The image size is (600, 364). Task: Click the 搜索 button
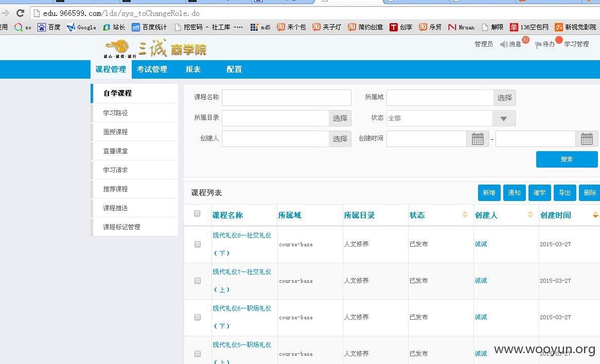(x=567, y=159)
